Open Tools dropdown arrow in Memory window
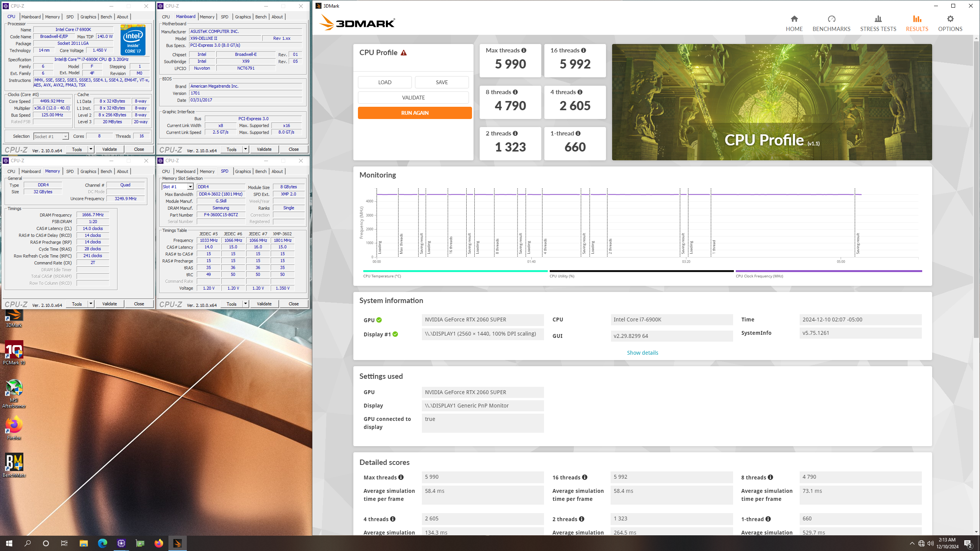The image size is (980, 551). click(91, 304)
